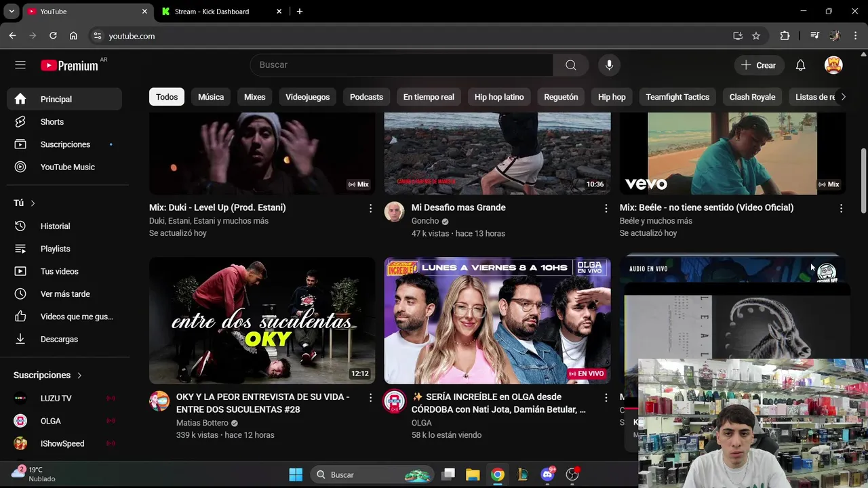Open Suscripciones sidebar entry
Screen dimensions: 868x488
64,144
